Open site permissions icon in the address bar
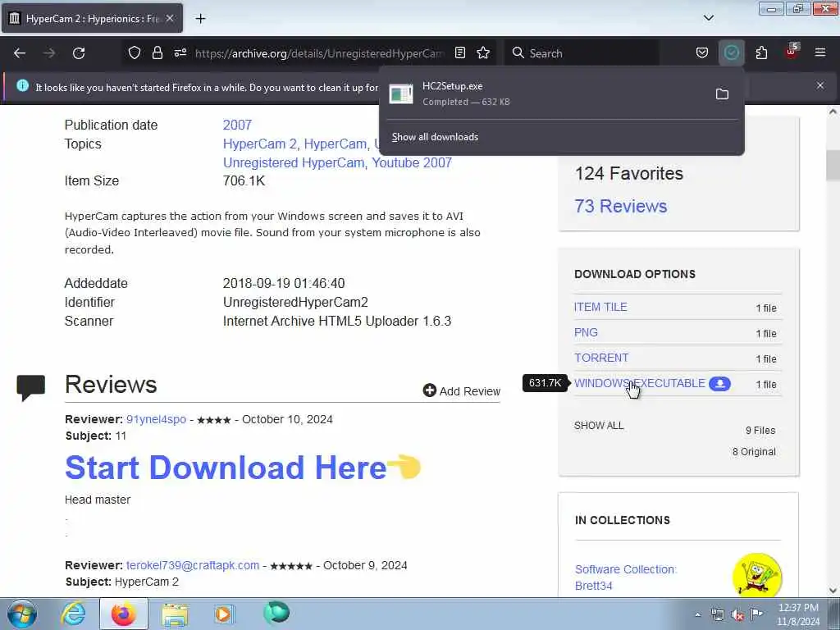 pyautogui.click(x=180, y=52)
